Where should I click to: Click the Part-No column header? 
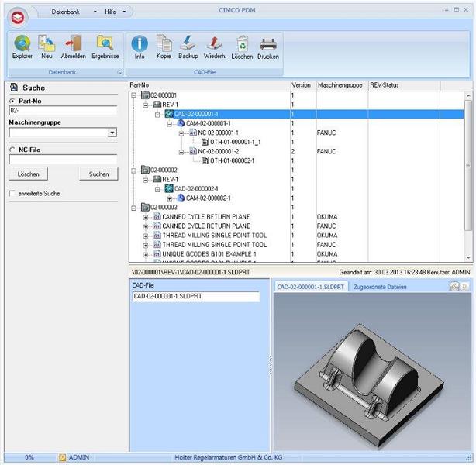tap(209, 85)
